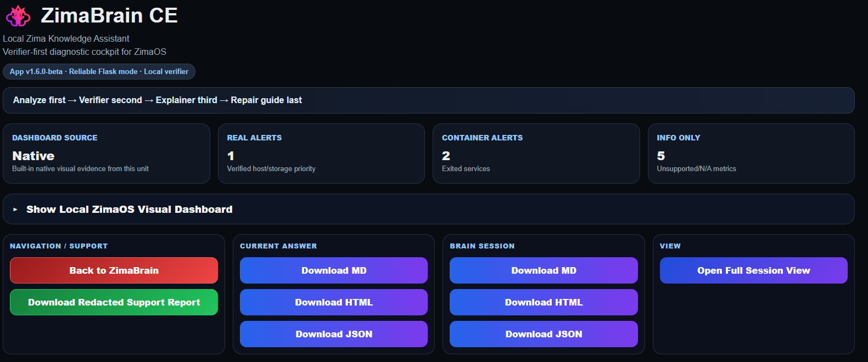Download JSON under Current Answer
This screenshot has width=868, height=362.
click(x=334, y=334)
